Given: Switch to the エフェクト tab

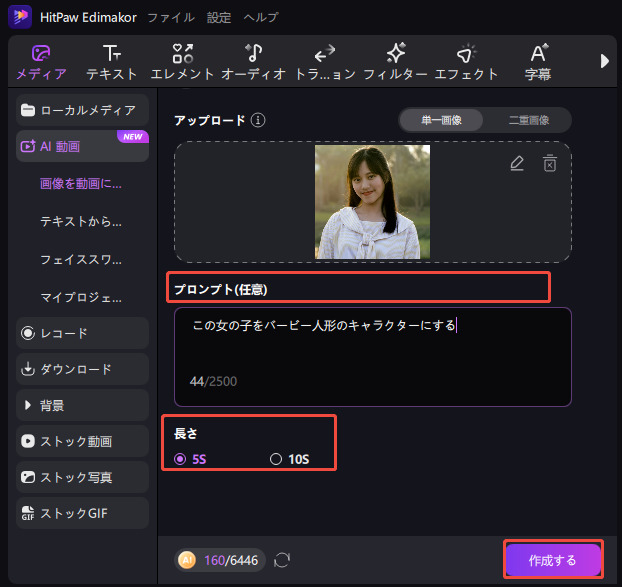Looking at the screenshot, I should coord(466,62).
